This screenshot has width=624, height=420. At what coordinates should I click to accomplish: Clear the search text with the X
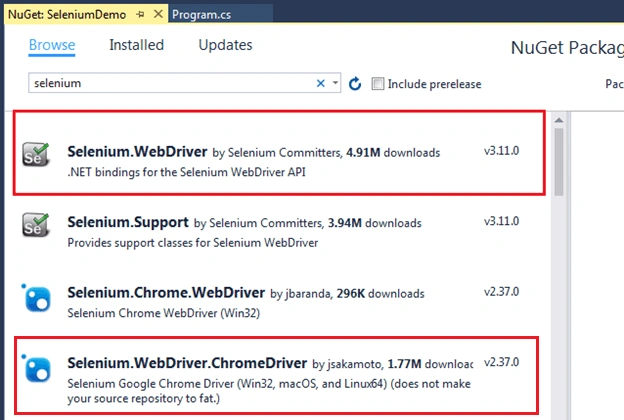click(x=321, y=83)
